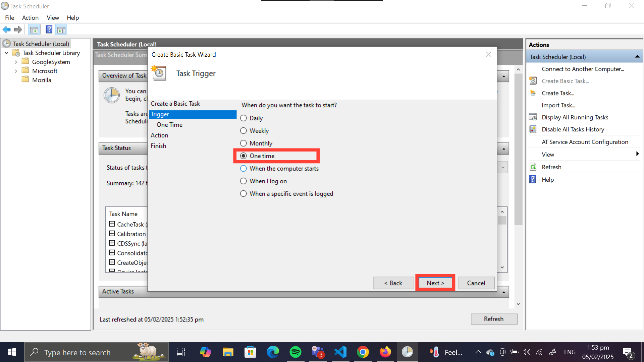Click Display All Running Tasks icon

[533, 117]
